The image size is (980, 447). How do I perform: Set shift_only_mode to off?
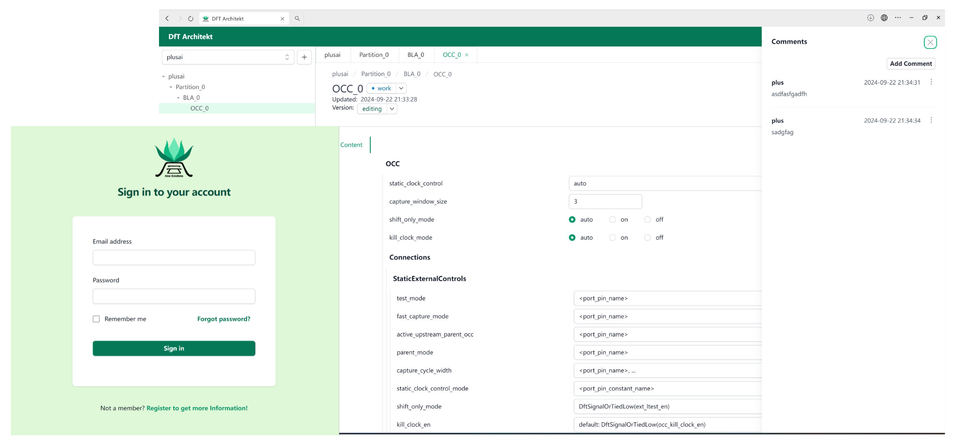point(647,220)
